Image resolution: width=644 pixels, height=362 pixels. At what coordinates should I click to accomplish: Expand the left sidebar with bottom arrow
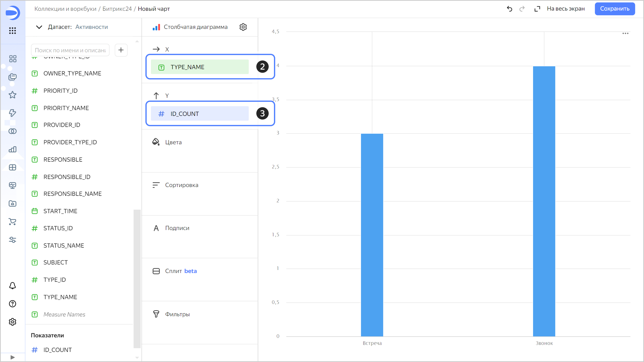pos(13,357)
